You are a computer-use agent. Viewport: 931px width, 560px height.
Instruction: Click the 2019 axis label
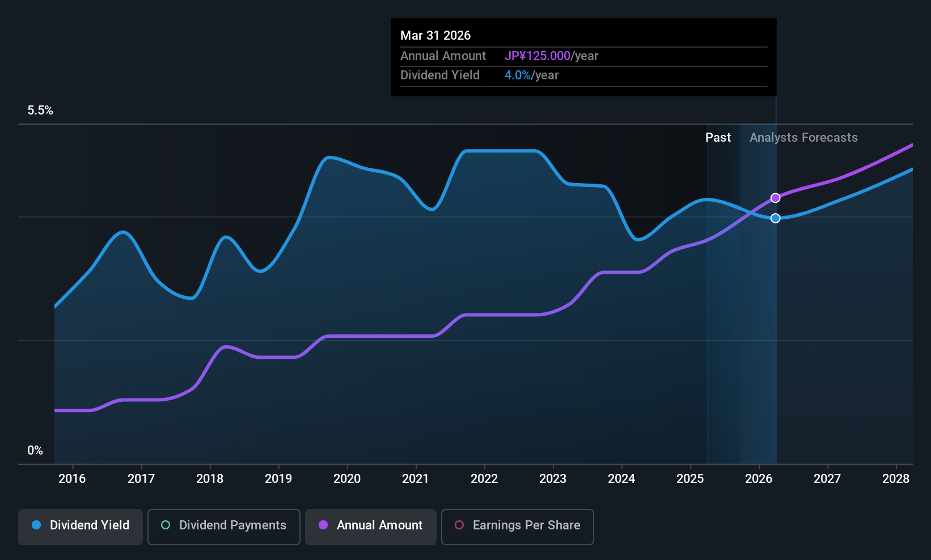tap(278, 479)
